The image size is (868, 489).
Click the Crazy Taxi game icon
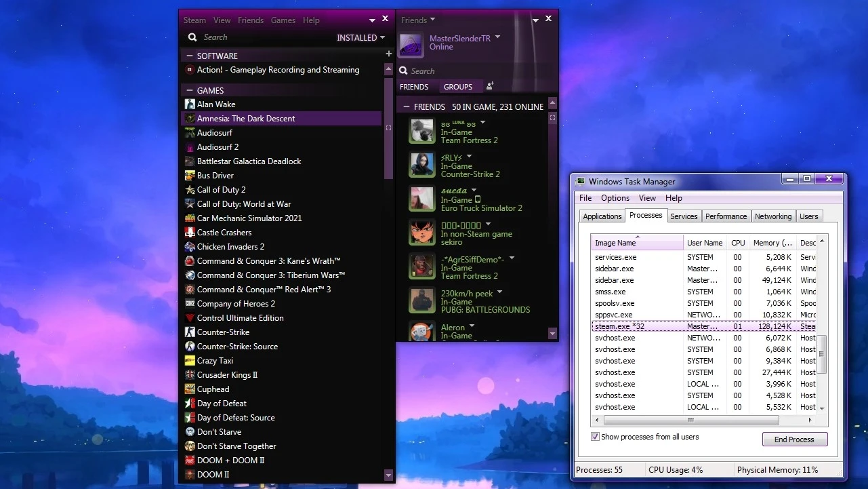tap(190, 361)
